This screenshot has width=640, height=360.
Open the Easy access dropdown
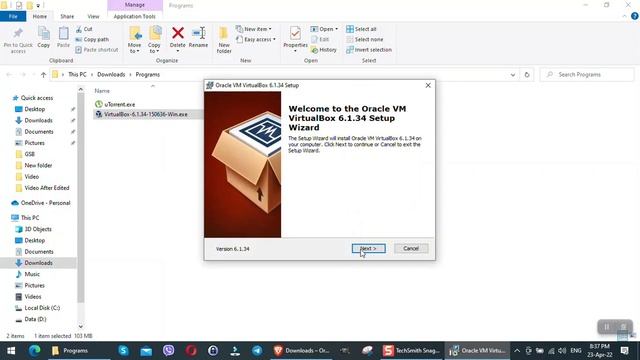tap(256, 39)
